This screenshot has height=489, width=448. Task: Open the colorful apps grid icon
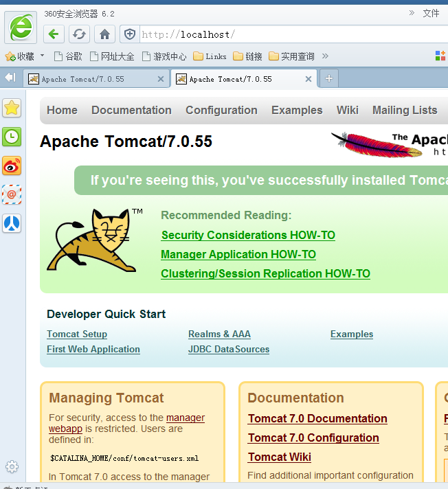click(440, 56)
